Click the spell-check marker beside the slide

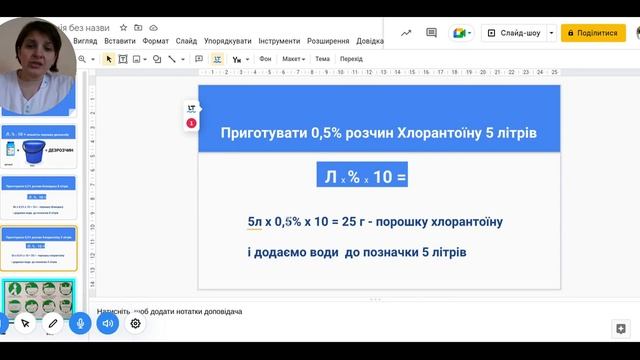pos(191,109)
